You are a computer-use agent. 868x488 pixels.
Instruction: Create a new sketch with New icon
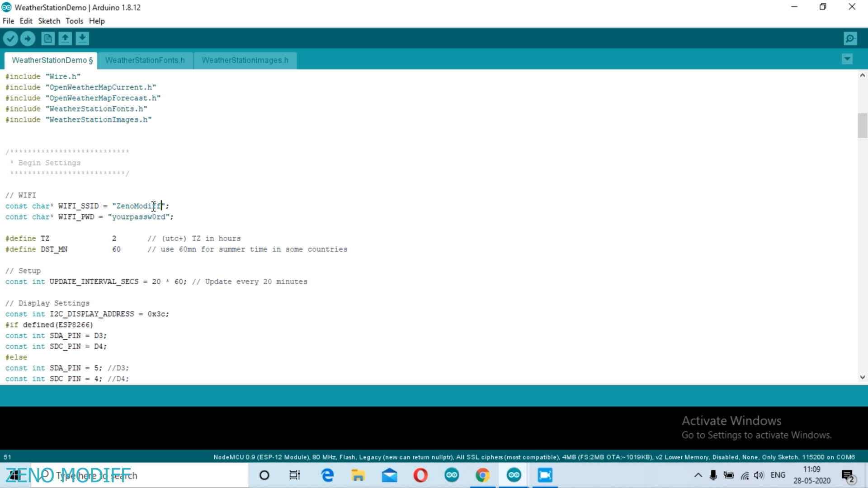pos(48,39)
